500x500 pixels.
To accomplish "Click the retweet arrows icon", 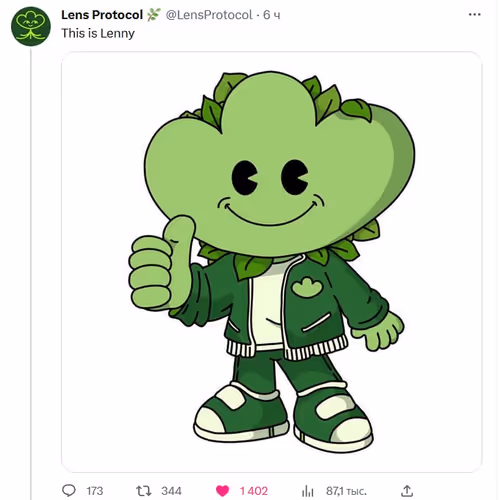I will [x=144, y=491].
